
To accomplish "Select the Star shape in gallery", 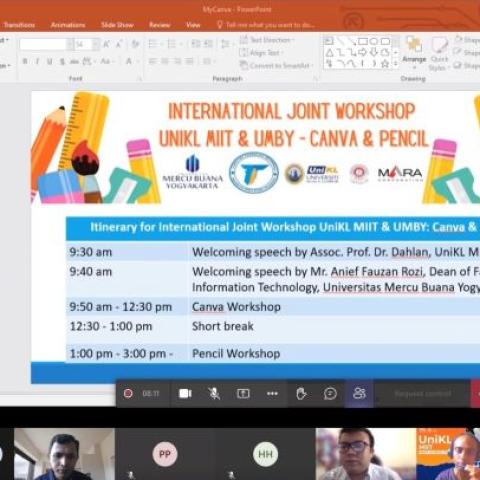I will (x=385, y=64).
